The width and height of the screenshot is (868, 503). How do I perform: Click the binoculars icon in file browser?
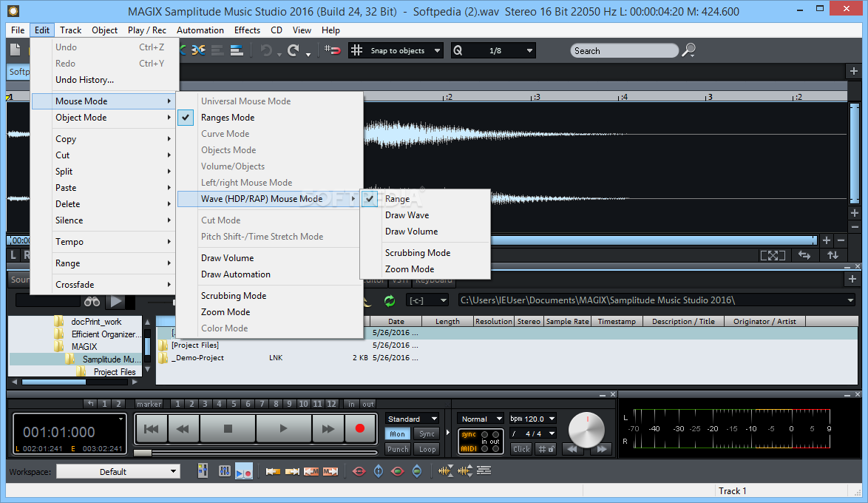[92, 301]
